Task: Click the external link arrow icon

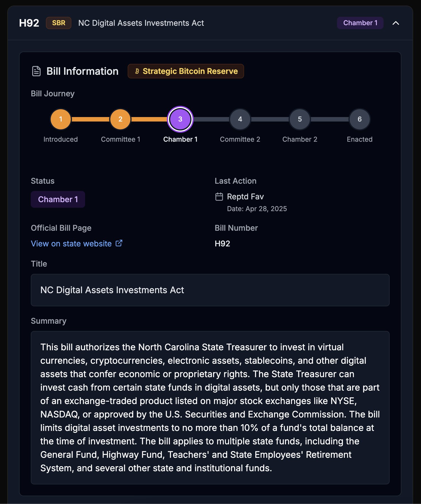Action: tap(119, 243)
